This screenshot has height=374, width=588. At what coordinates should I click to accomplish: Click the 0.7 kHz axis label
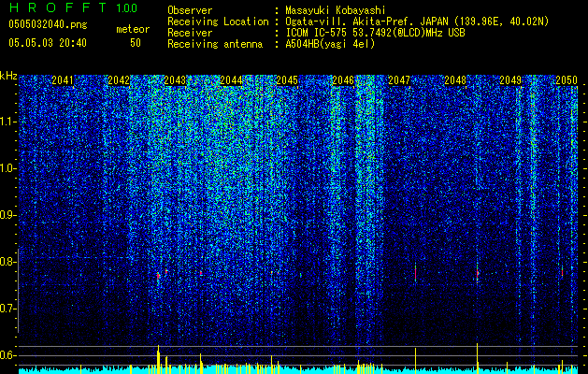coord(8,309)
